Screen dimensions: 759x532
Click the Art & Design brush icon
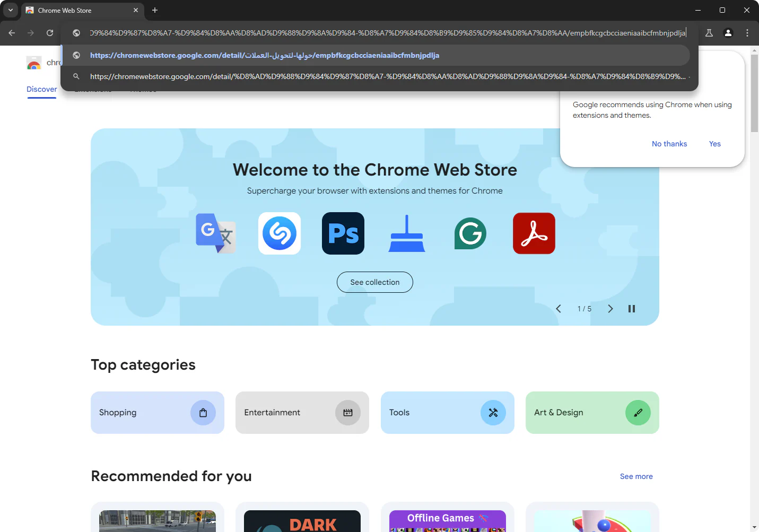pos(638,413)
